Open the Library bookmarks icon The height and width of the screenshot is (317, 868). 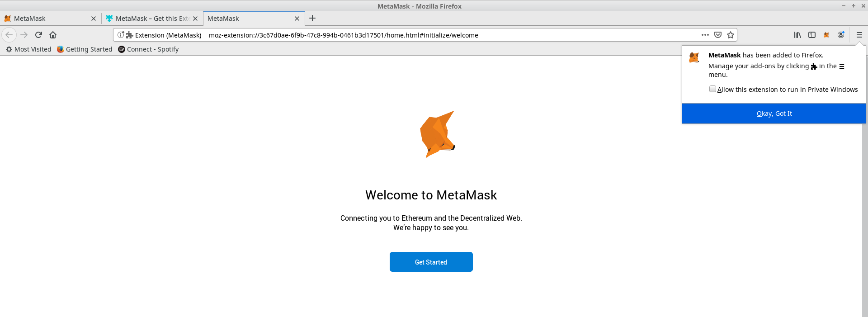tap(797, 35)
